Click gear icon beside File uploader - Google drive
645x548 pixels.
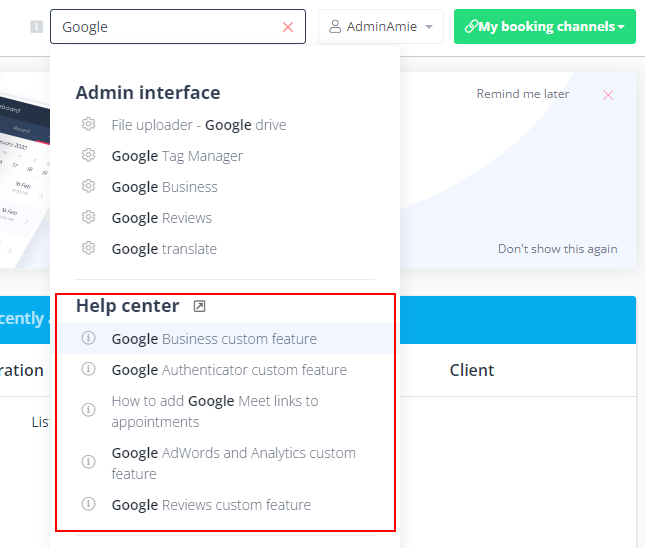(88, 124)
